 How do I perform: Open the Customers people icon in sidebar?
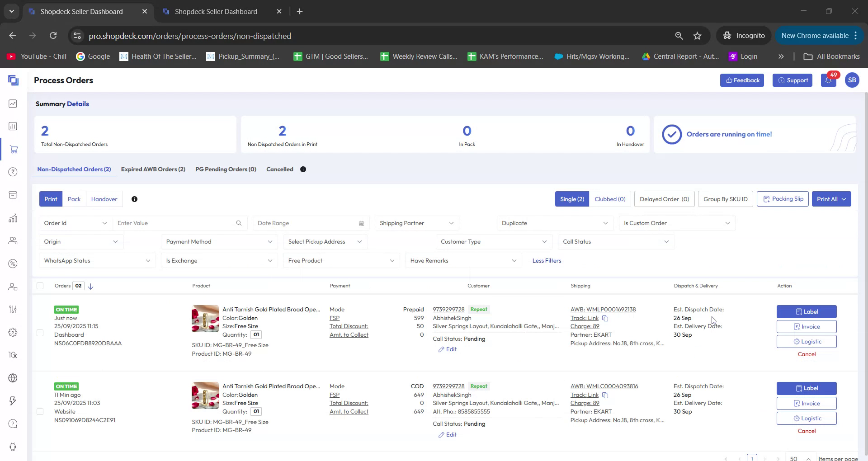[13, 241]
